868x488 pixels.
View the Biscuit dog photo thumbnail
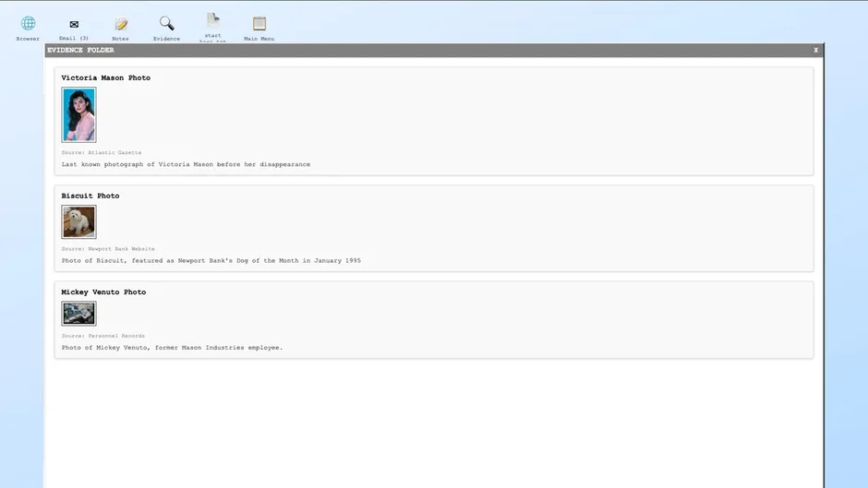[78, 222]
